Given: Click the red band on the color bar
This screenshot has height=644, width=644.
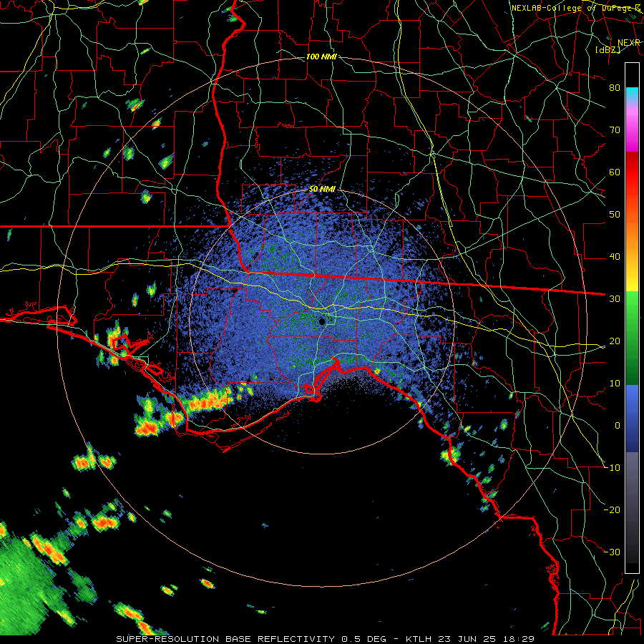Looking at the screenshot, I should pos(632,172).
